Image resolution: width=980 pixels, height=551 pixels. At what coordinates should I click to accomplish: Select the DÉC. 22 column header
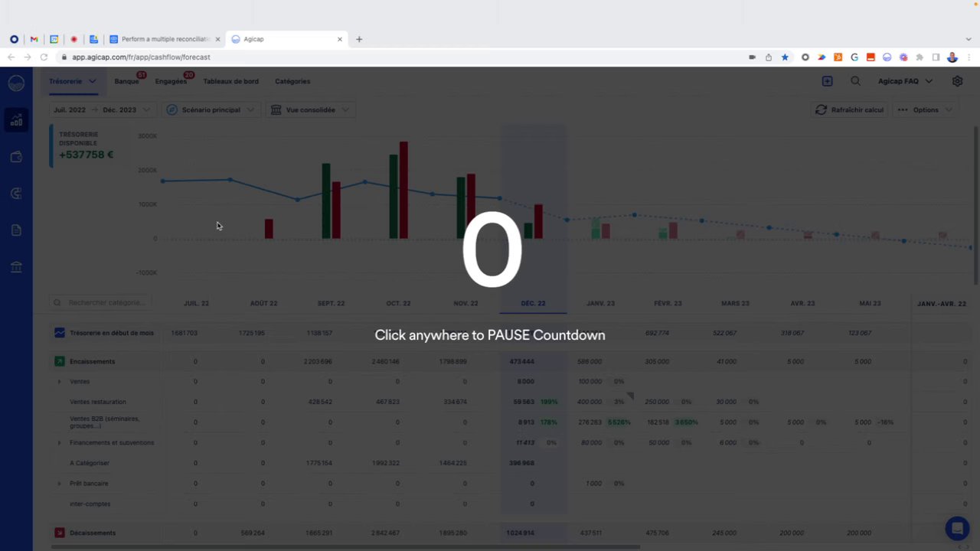[533, 303]
